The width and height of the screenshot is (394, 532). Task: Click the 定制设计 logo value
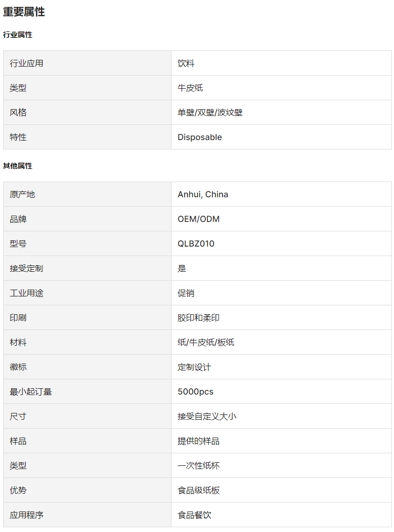[x=195, y=367]
